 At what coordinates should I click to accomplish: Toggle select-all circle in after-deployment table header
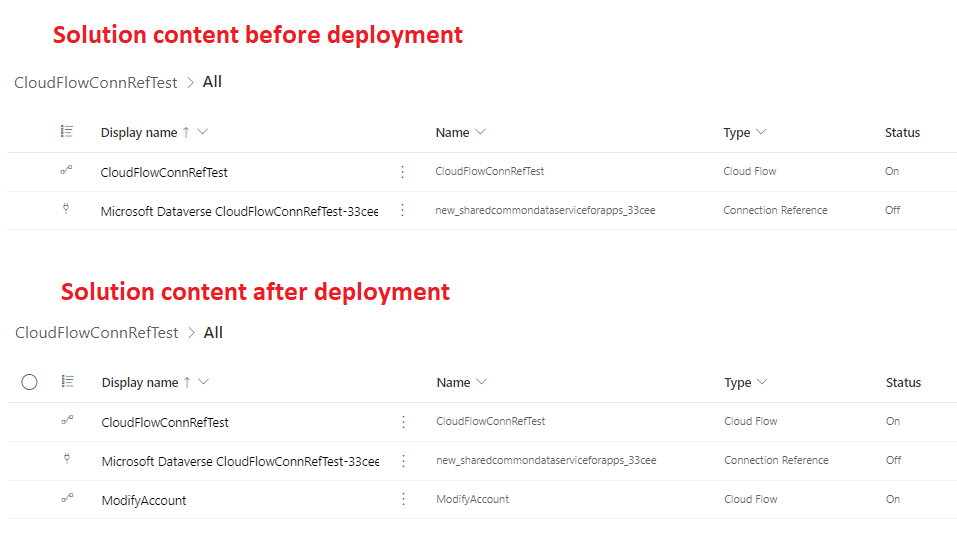[x=29, y=382]
